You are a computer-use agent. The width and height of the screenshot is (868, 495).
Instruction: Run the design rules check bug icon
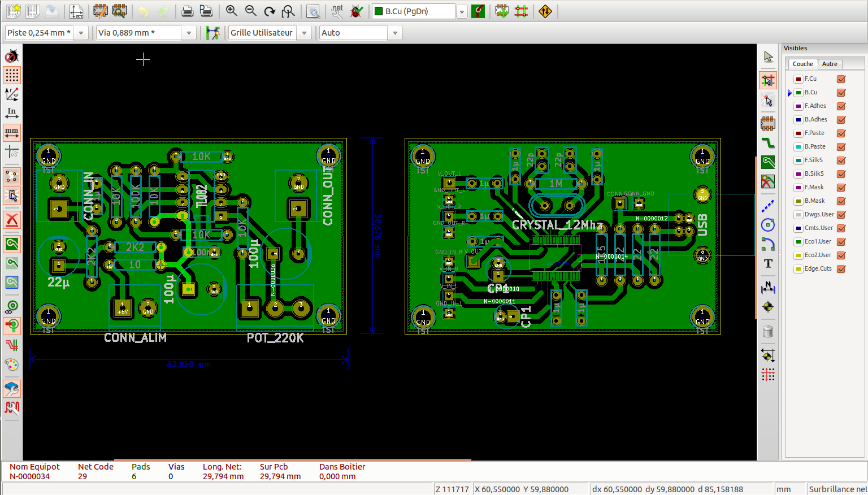click(x=357, y=11)
